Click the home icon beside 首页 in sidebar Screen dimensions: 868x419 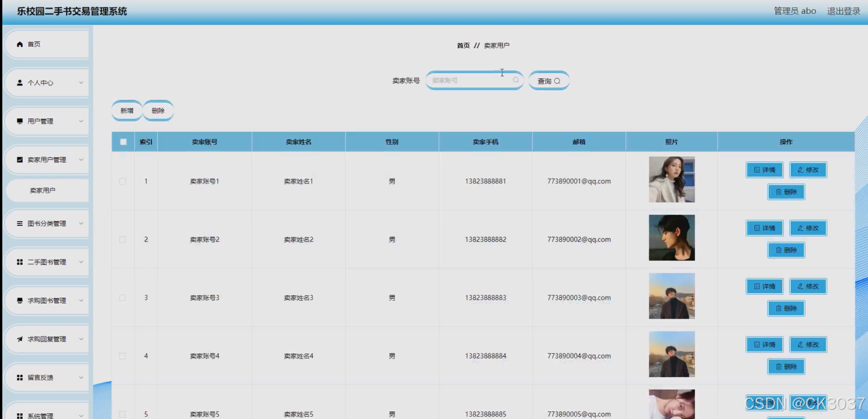click(x=20, y=44)
